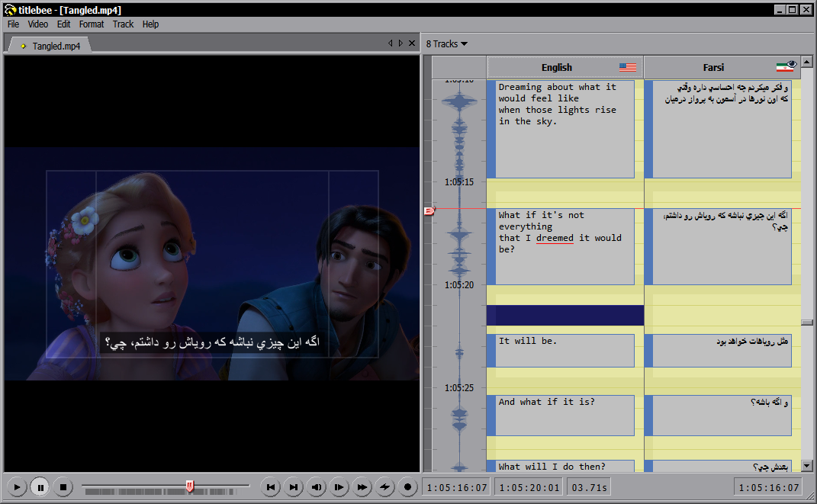817x504 pixels.
Task: Click the step-forward frame button
Action: [x=339, y=487]
